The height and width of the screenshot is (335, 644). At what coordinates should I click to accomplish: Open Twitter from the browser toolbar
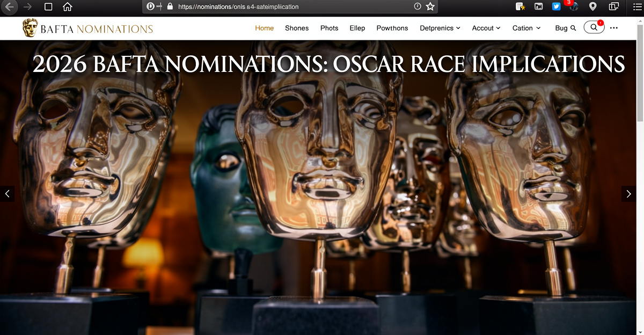coord(556,6)
